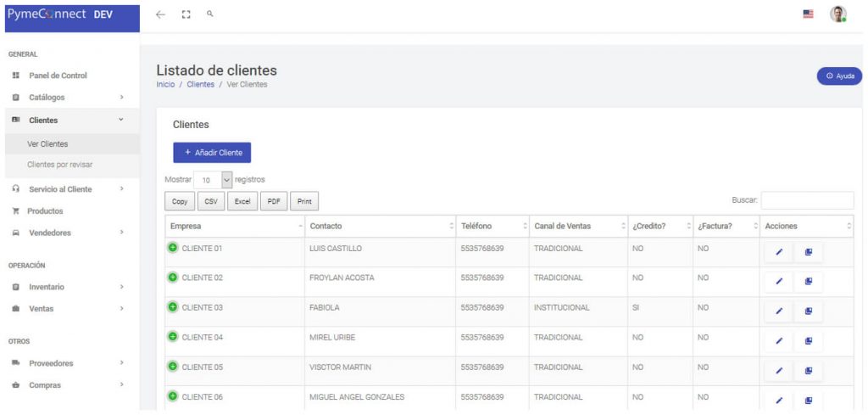The height and width of the screenshot is (415, 868).
Task: Open the search magnifier icon
Action: (210, 14)
